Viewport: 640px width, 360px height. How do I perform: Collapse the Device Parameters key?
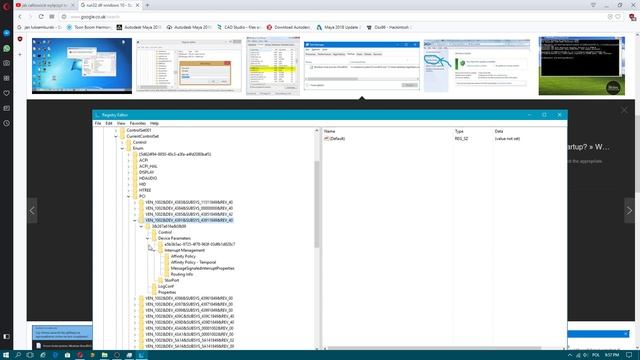(x=148, y=238)
